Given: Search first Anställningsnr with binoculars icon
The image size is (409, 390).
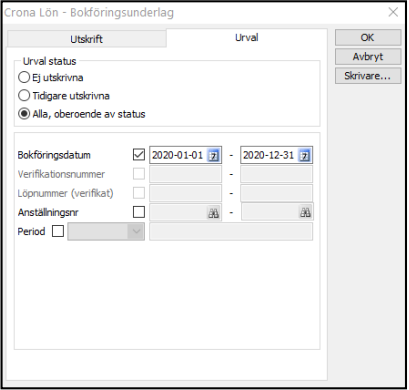Looking at the screenshot, I should pyautogui.click(x=213, y=213).
